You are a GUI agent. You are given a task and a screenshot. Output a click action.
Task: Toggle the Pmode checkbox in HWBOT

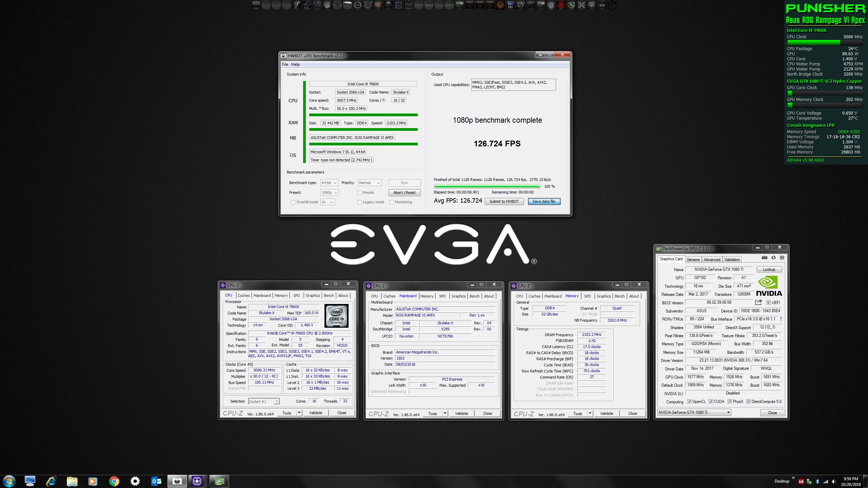click(359, 192)
